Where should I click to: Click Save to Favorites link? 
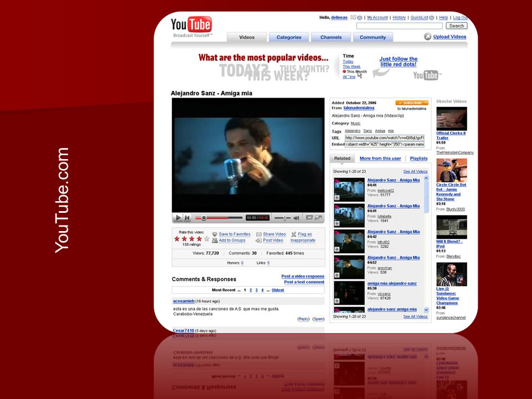(x=234, y=234)
